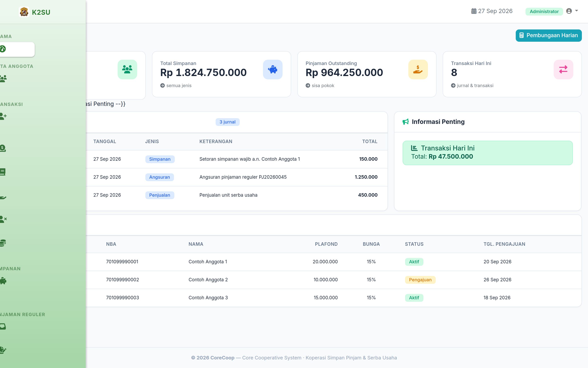Click the coins stack sidebar icon
588x368 pixels.
pos(3,243)
